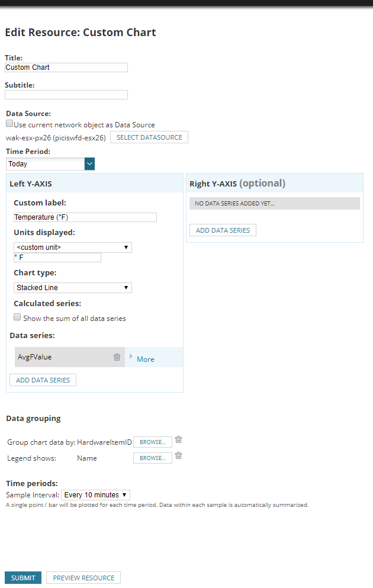Remove the HardwareItemID grouping via trash icon

tap(179, 440)
